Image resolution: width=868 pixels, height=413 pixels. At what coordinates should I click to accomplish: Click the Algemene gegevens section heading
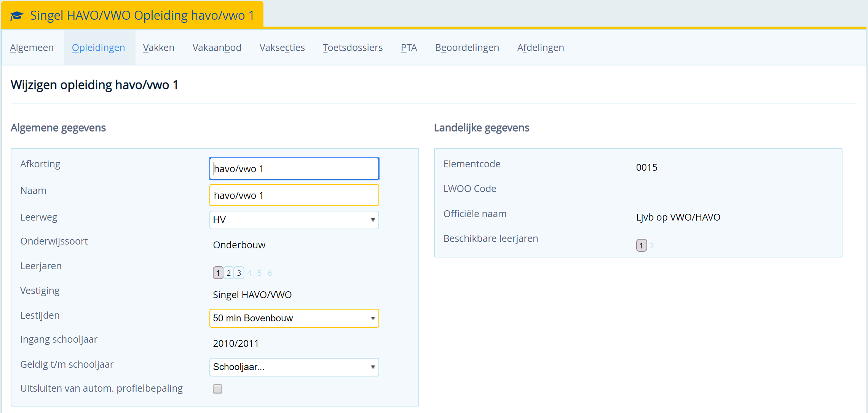coord(58,128)
